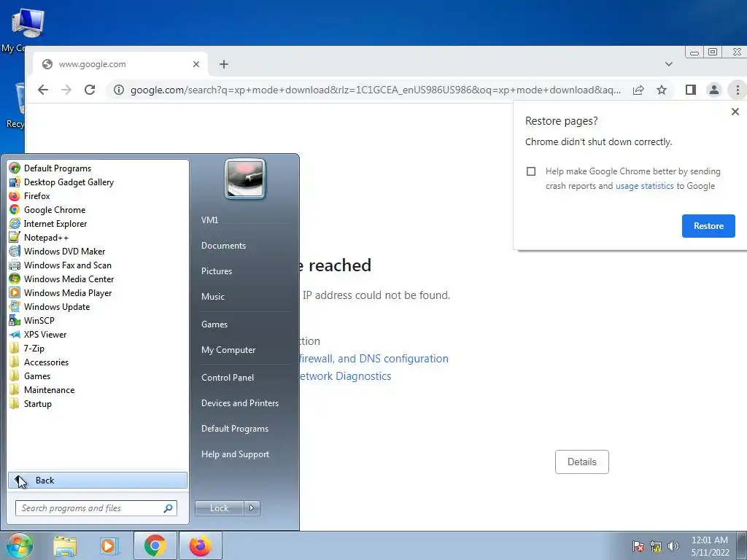Open the shutdown options arrow beside Lock
This screenshot has width=747, height=560.
pos(252,508)
